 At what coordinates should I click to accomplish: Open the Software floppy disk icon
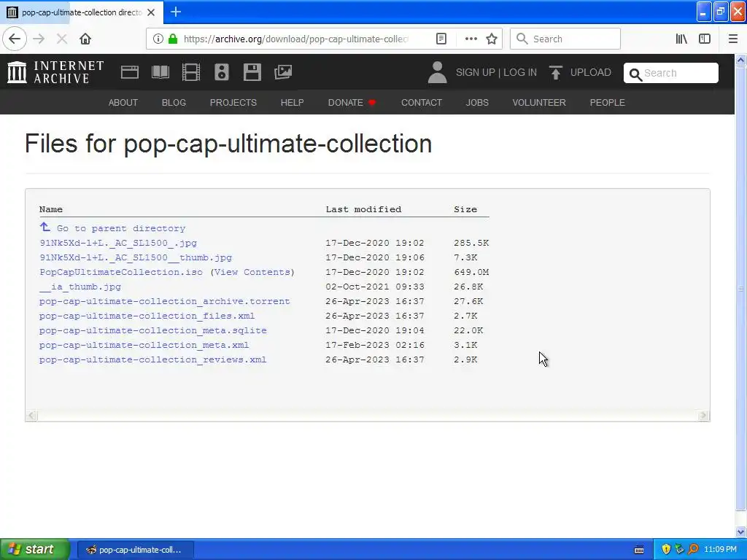tap(252, 72)
